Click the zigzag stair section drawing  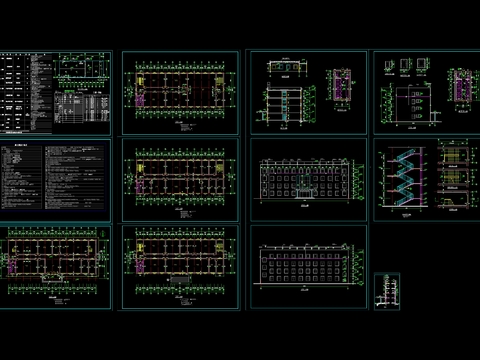[x=404, y=180]
